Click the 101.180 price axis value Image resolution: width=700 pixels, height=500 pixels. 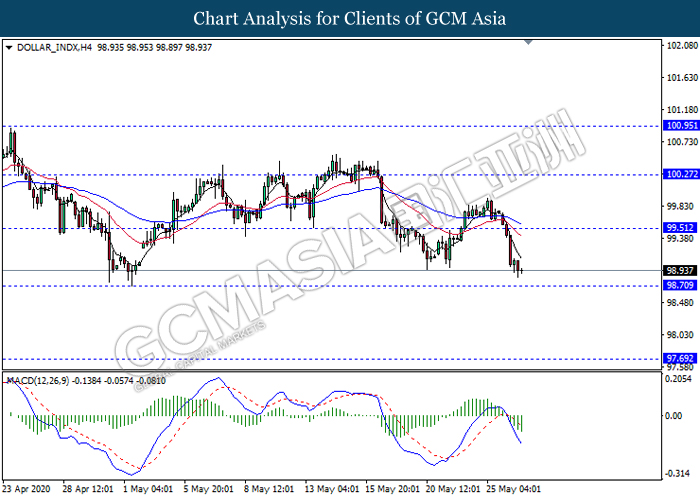point(682,110)
